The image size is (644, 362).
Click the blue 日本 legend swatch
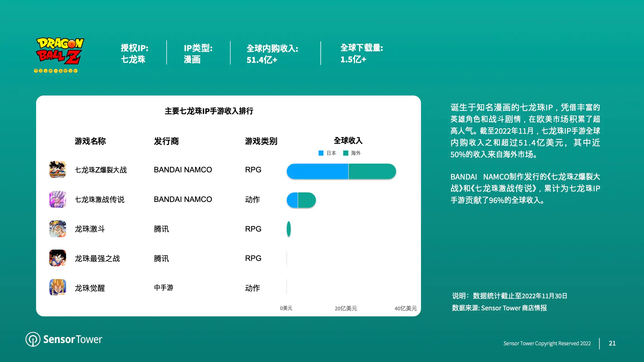[321, 153]
